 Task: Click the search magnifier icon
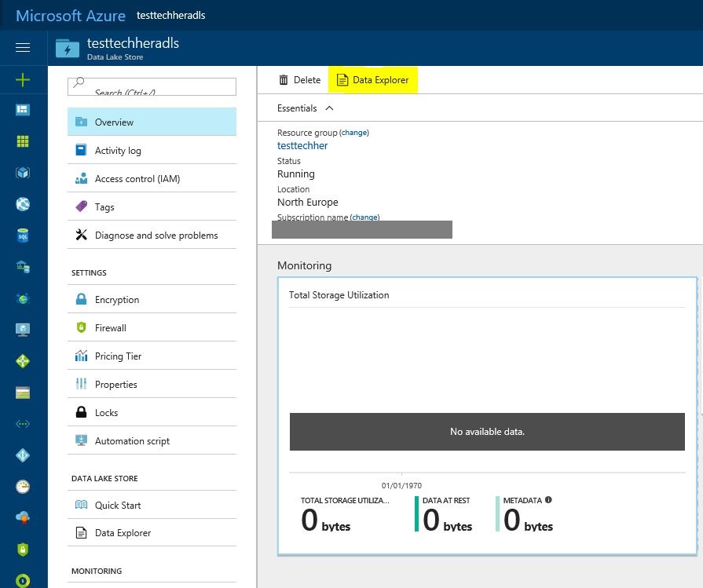[79, 82]
